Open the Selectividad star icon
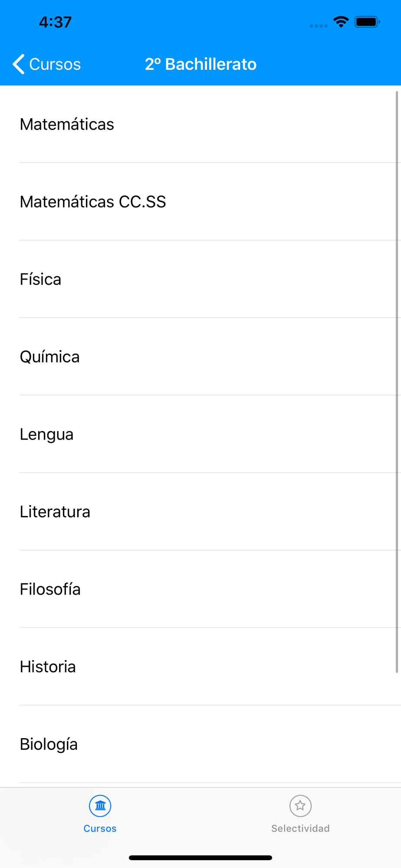The width and height of the screenshot is (401, 868). click(x=300, y=806)
